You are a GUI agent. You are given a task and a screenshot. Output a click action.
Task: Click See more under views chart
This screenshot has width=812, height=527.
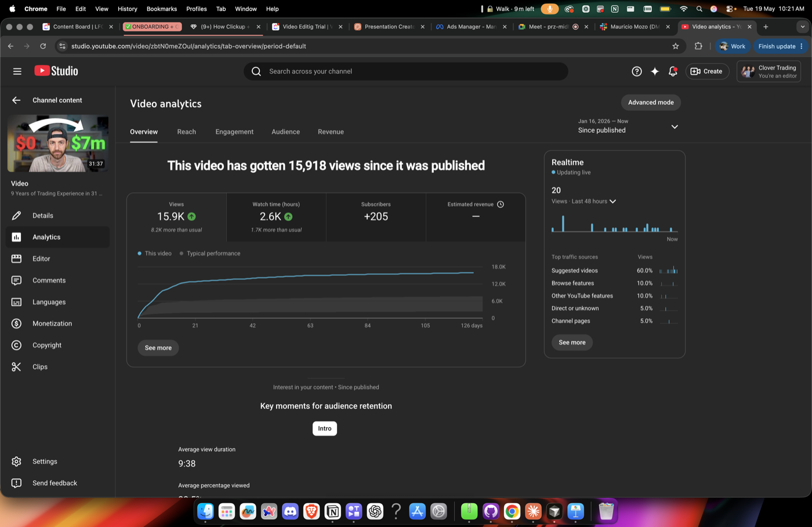[158, 348]
